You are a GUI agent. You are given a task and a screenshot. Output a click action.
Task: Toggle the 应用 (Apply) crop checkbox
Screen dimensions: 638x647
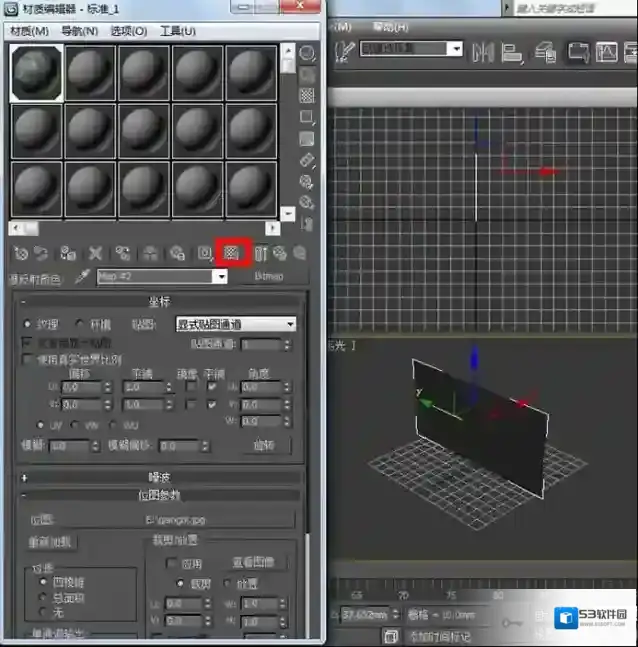171,563
